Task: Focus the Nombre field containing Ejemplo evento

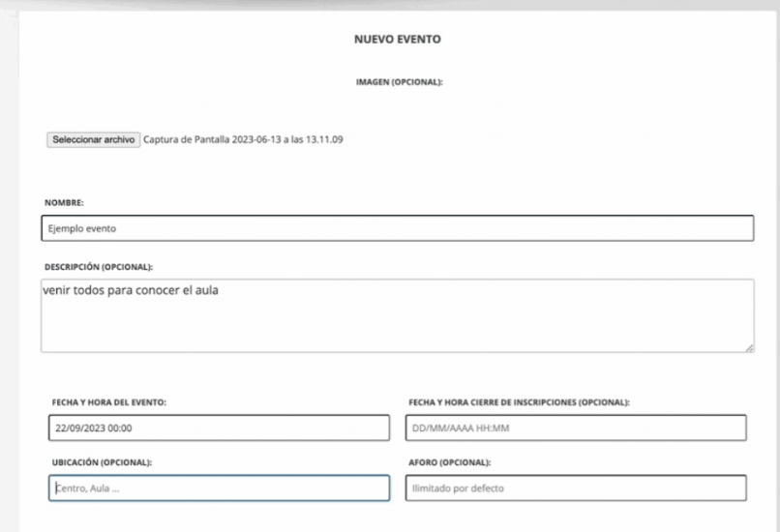Action: (x=397, y=229)
